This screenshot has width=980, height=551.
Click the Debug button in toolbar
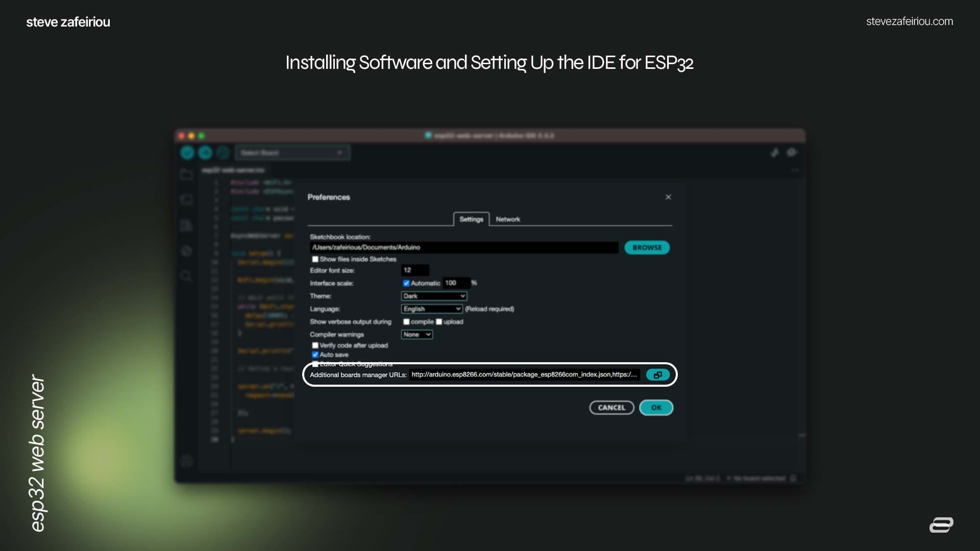pyautogui.click(x=223, y=153)
